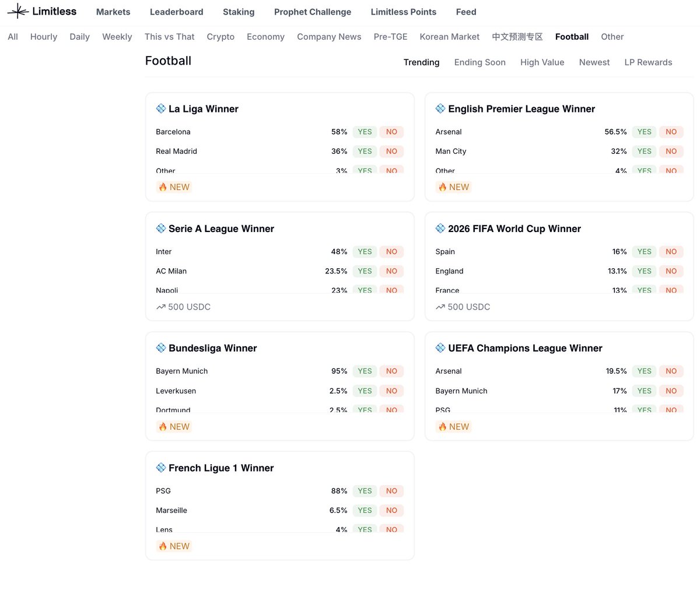Buy YES on PSG in Ligue 1

(x=365, y=491)
